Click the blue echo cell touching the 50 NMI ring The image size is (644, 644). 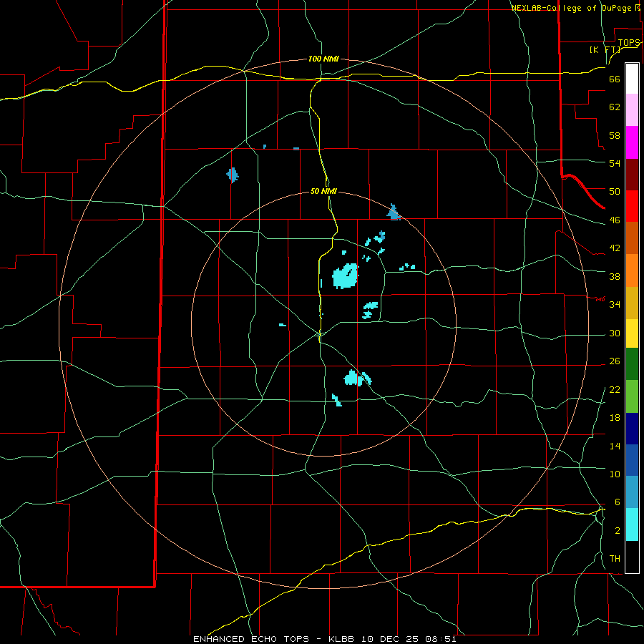(394, 213)
